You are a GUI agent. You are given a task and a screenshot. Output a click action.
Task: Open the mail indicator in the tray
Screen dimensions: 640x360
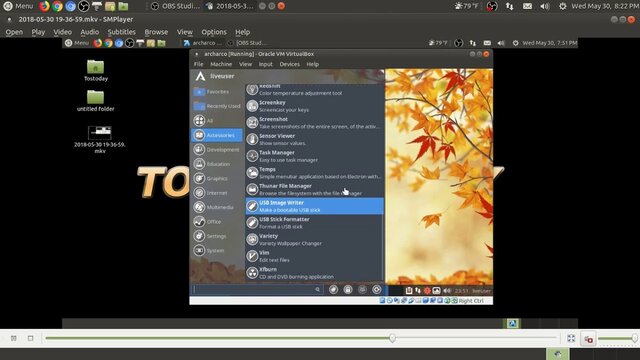point(527,6)
